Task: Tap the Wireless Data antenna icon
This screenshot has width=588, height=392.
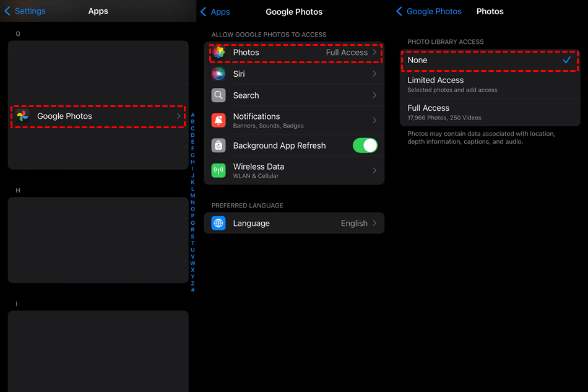Action: [218, 171]
